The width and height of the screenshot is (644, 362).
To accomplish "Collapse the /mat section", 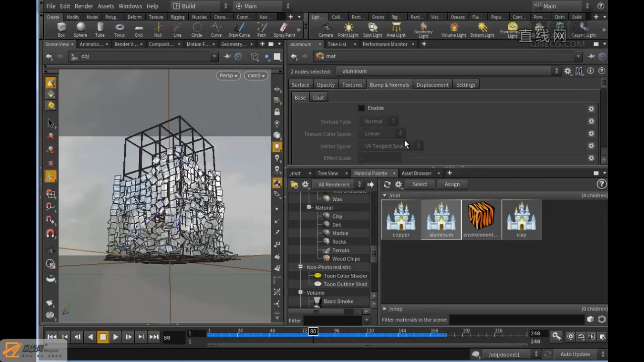I will coord(385,195).
